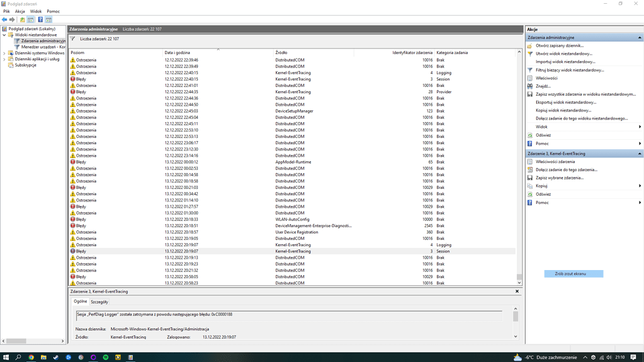This screenshot has width=644, height=362.
Task: Open Google Chrome from the taskbar
Action: pyautogui.click(x=31, y=357)
